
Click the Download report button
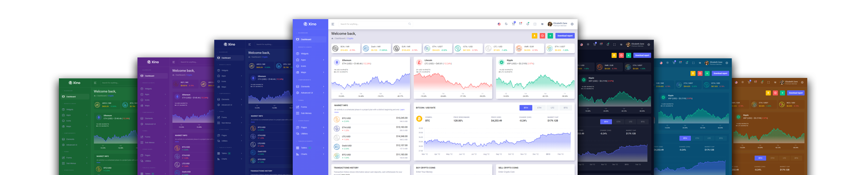click(x=565, y=36)
